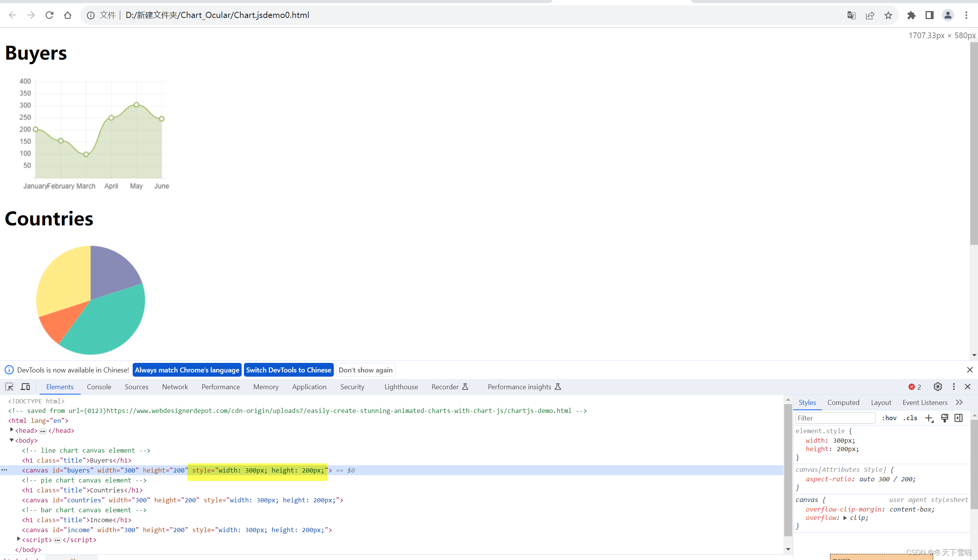Dismiss the DevTools language infobar
The width and height of the screenshot is (978, 560).
970,370
